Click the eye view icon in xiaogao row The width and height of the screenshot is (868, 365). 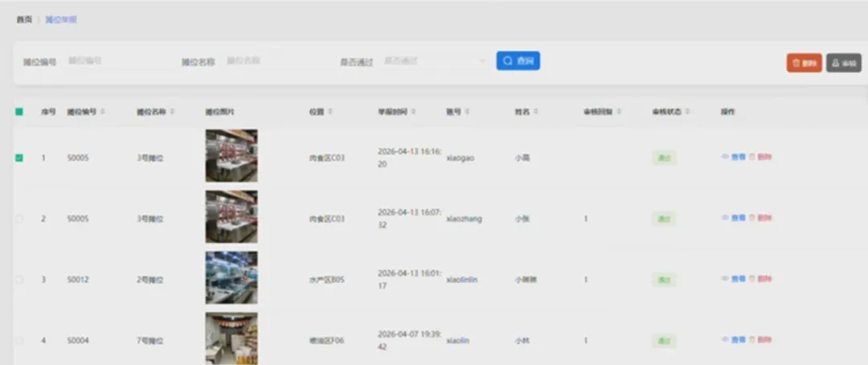[x=725, y=157]
